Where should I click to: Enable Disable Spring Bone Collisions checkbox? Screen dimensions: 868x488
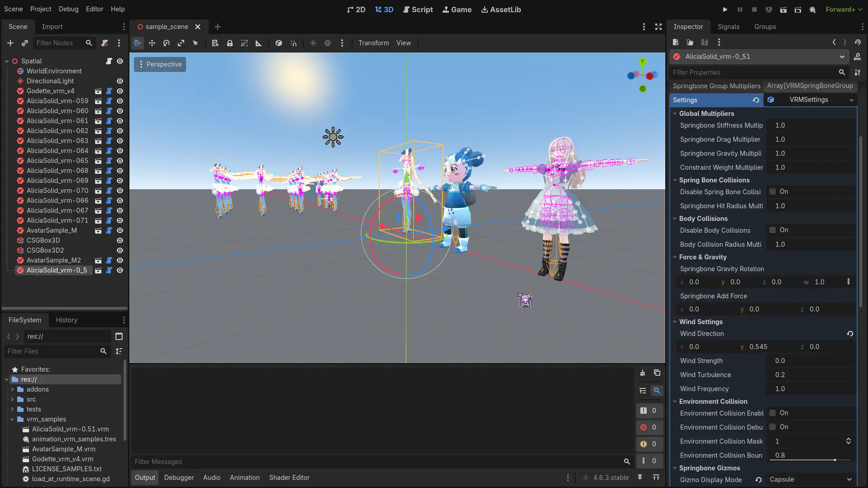[x=773, y=192]
